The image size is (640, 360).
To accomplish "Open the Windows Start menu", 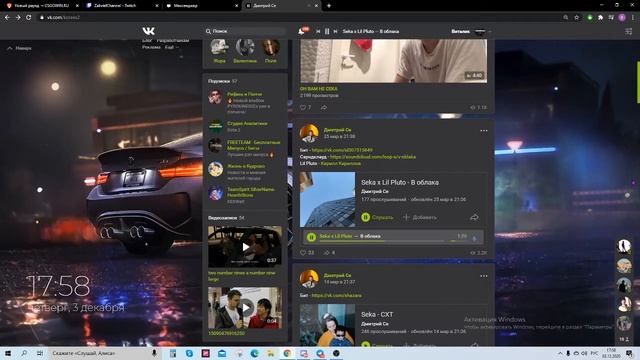I will [x=8, y=353].
